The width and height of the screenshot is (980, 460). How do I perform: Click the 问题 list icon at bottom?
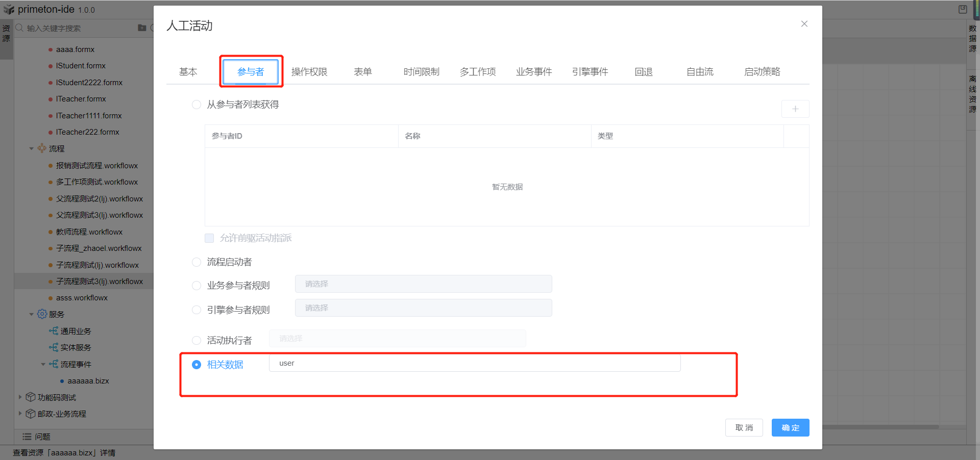[x=27, y=437]
